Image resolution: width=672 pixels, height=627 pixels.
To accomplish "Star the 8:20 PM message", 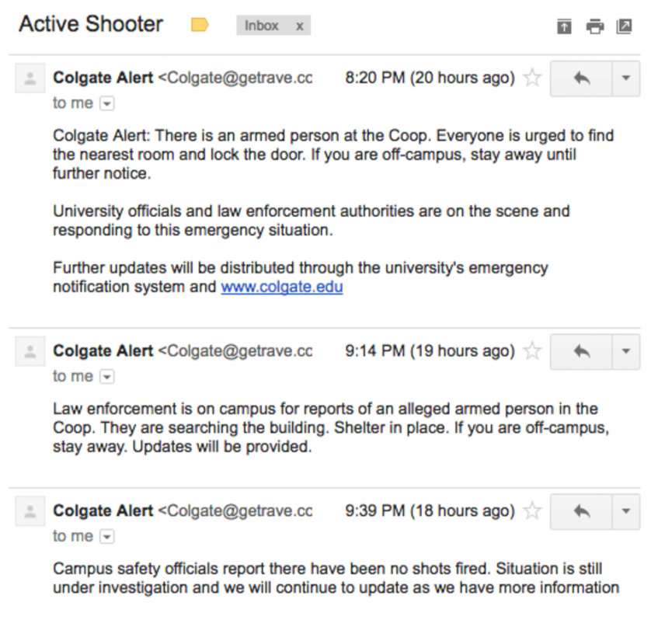I will (532, 78).
